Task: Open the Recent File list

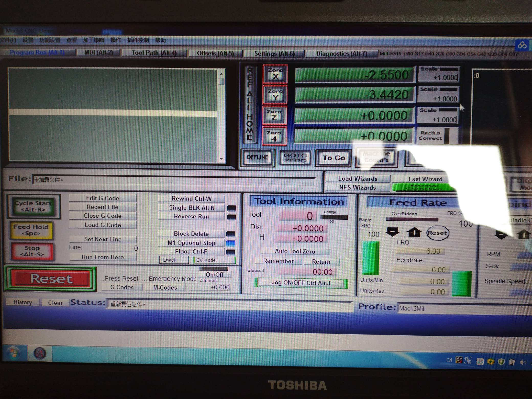Action: pyautogui.click(x=103, y=207)
